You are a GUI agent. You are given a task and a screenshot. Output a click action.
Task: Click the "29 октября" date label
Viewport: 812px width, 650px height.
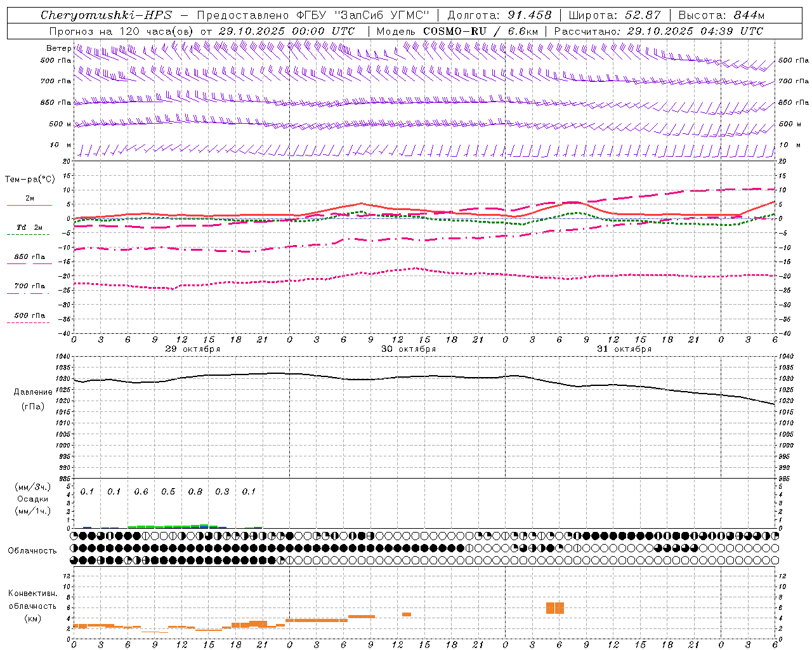click(193, 349)
